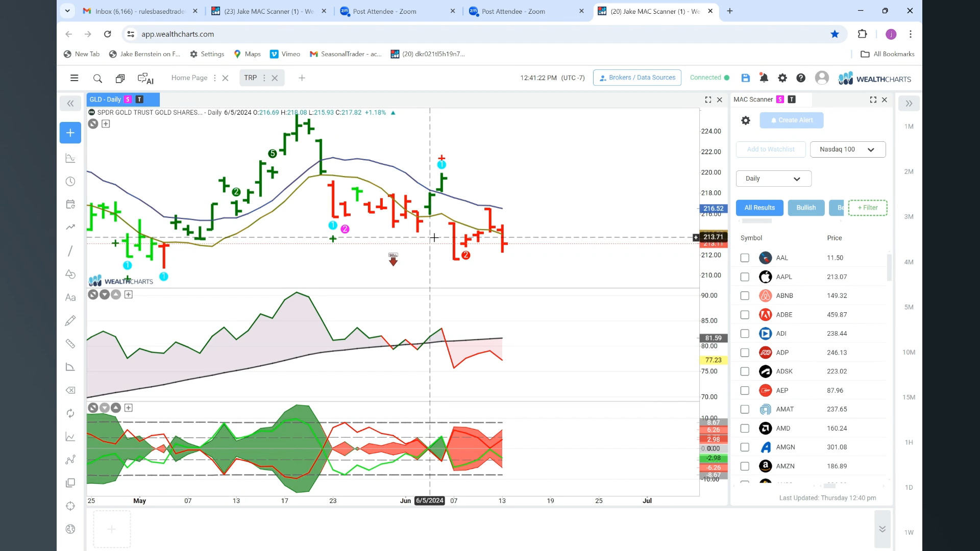Switch to first Post Attendee Zoom tab
This screenshot has width=980, height=551.
tap(398, 11)
